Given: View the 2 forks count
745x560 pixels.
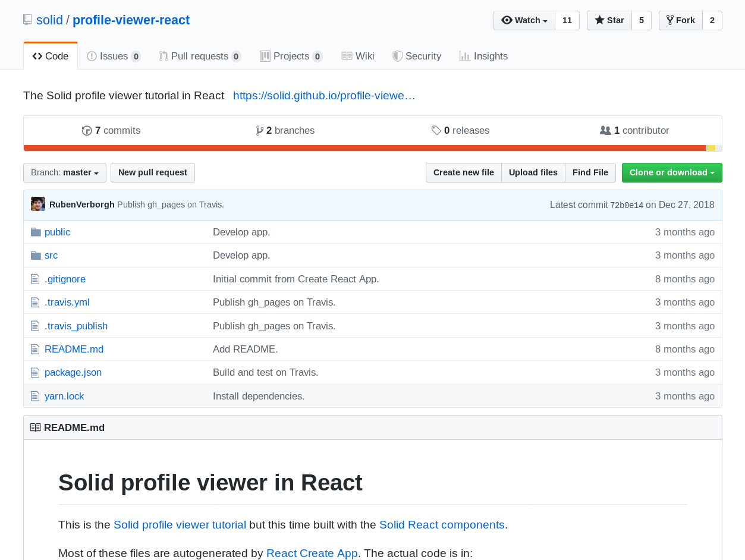Looking at the screenshot, I should coord(712,20).
